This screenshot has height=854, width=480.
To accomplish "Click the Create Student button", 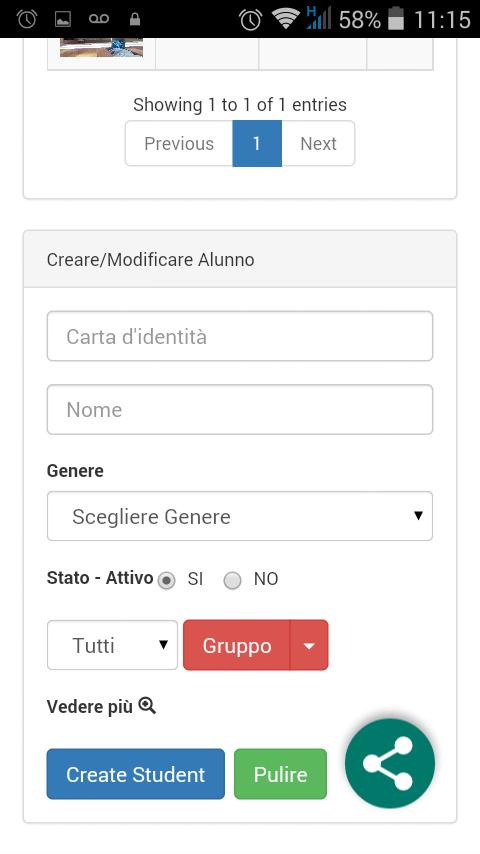I will (136, 774).
